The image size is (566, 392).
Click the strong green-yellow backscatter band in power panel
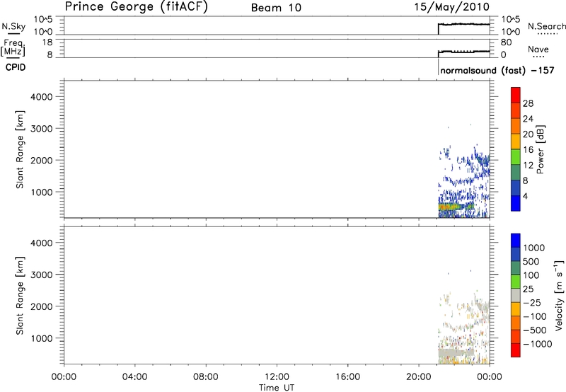coord(456,207)
